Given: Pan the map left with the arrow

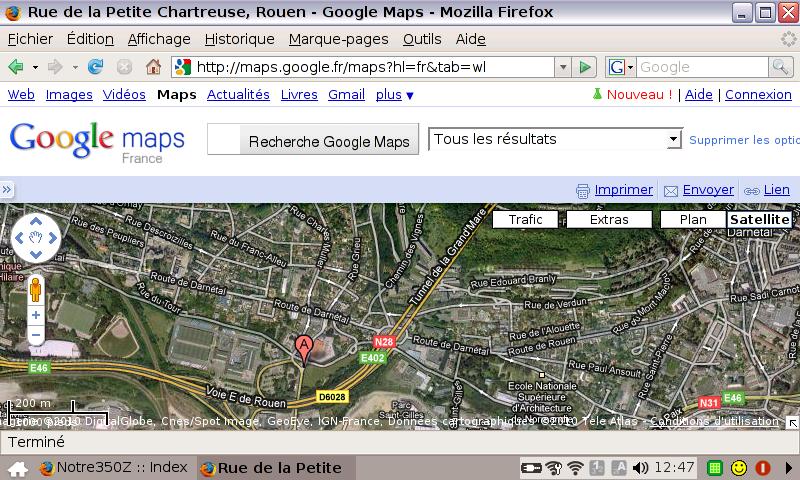Looking at the screenshot, I should (x=19, y=238).
